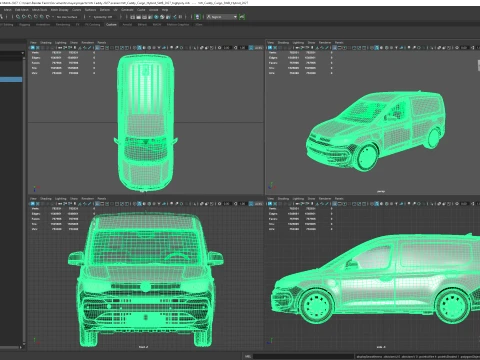Click gamma value field in top-view panel

(x=242, y=48)
